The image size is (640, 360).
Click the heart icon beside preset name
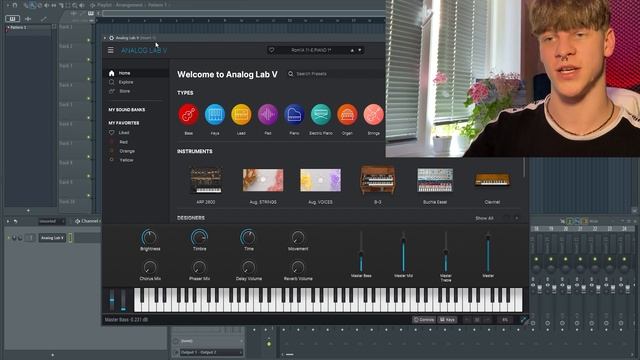tap(271, 50)
